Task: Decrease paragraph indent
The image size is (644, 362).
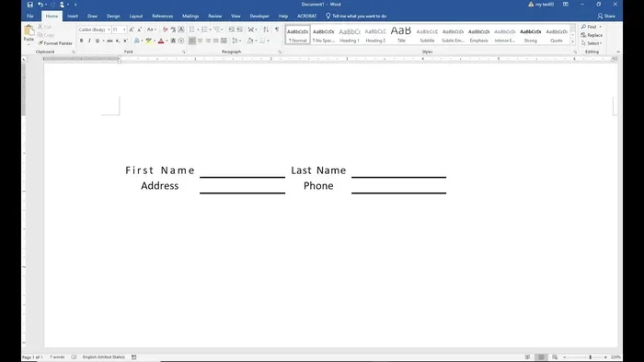Action: pos(231,29)
